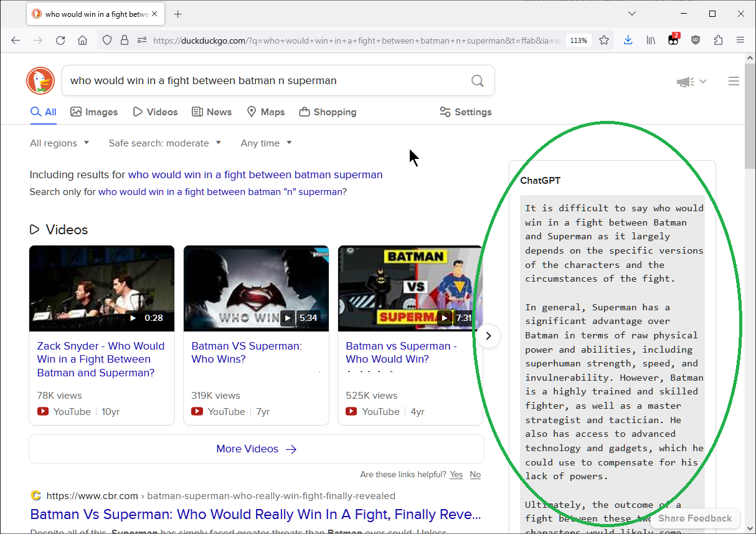Open the tracking protection shield icon
Screen dimensions: 756x534
[x=107, y=40]
